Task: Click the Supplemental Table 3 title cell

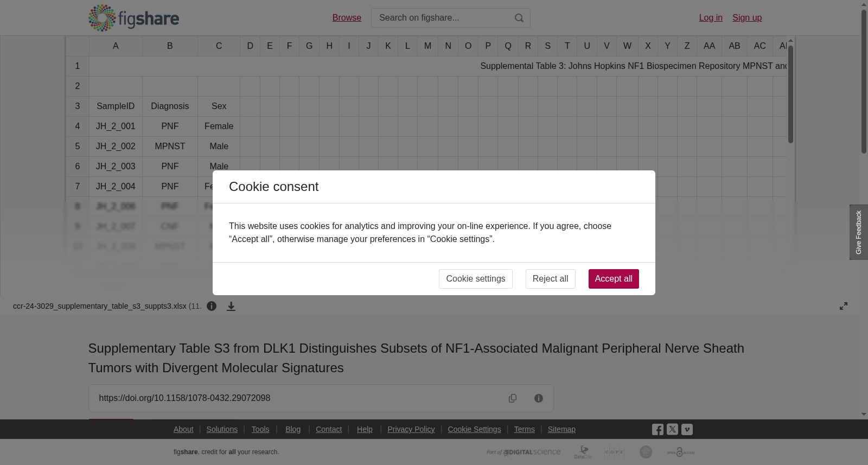Action: pyautogui.click(x=438, y=66)
